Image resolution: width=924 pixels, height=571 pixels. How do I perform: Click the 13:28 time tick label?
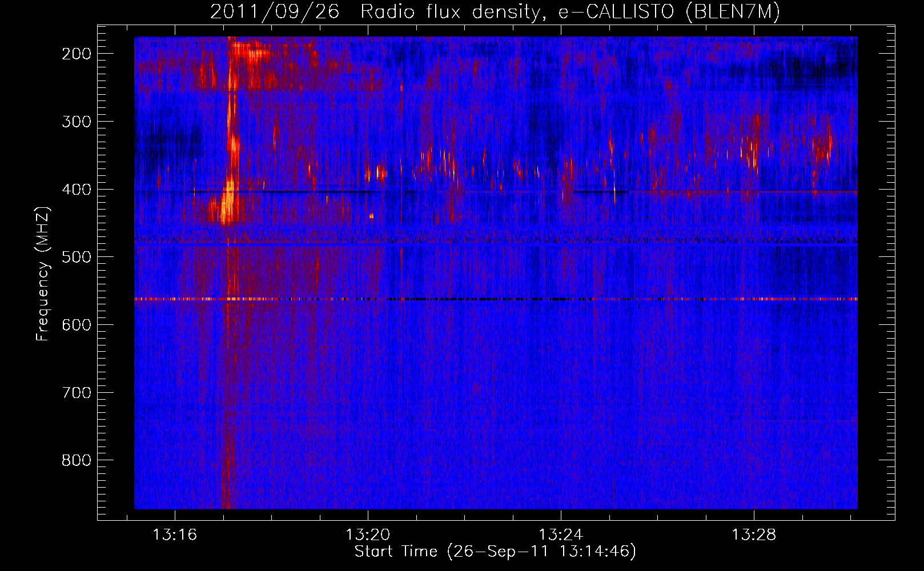coord(754,535)
